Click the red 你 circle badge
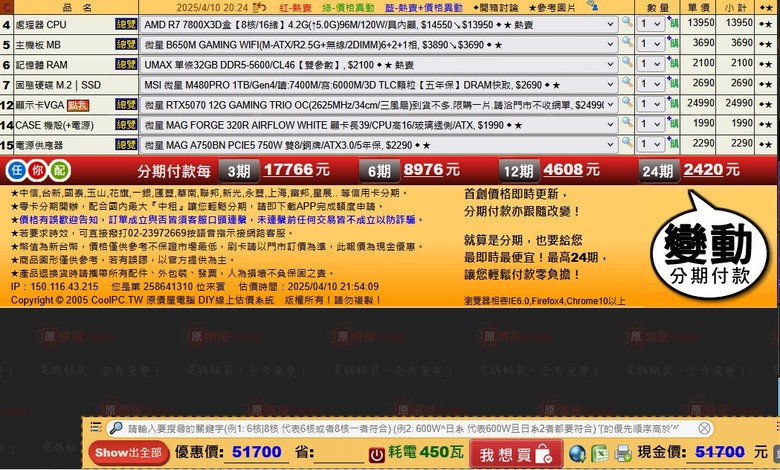Viewport: 780px width, 470px height. point(38,171)
